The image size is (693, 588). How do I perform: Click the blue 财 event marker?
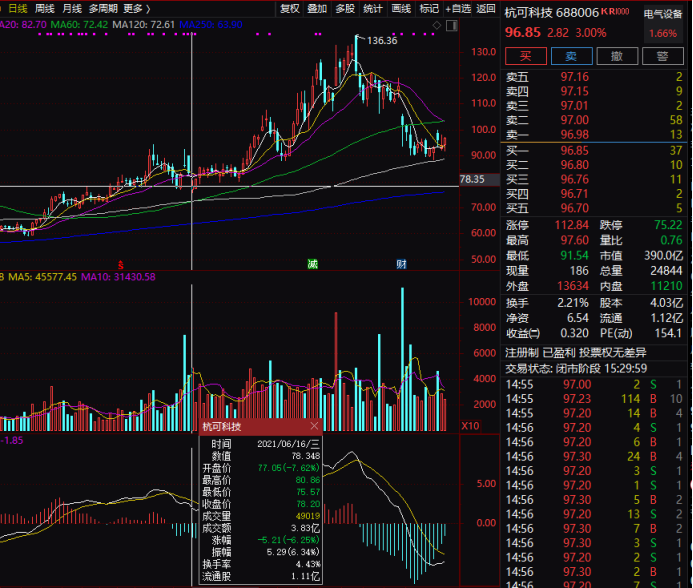click(401, 264)
